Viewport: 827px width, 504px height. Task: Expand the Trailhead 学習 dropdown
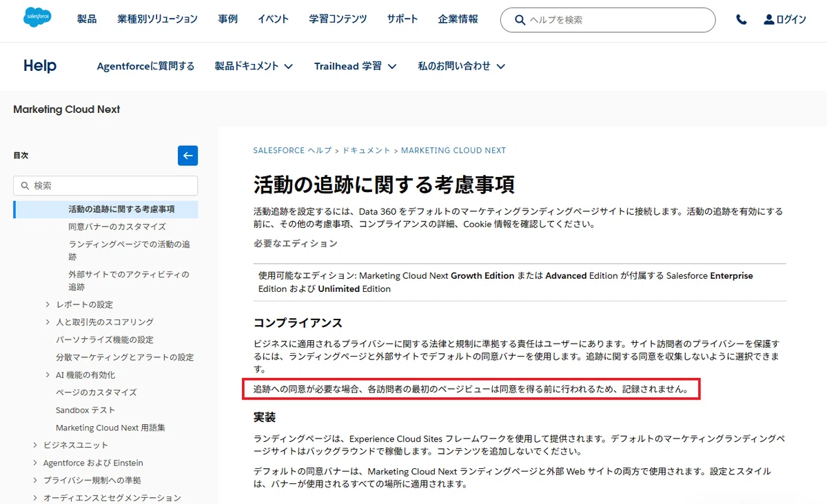tap(356, 66)
